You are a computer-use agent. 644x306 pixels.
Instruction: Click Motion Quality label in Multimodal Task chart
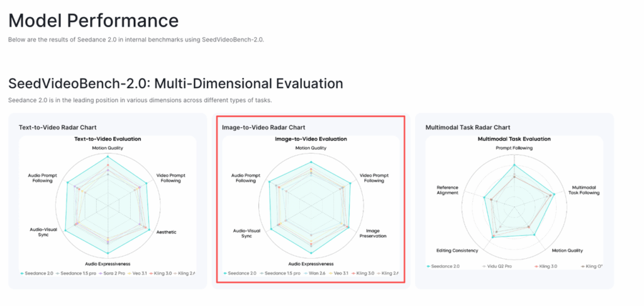tap(567, 250)
